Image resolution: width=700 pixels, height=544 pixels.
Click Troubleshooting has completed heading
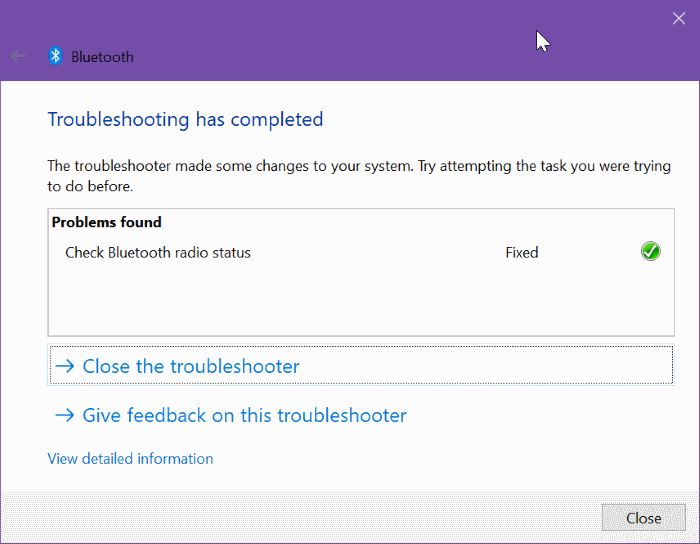(x=185, y=120)
